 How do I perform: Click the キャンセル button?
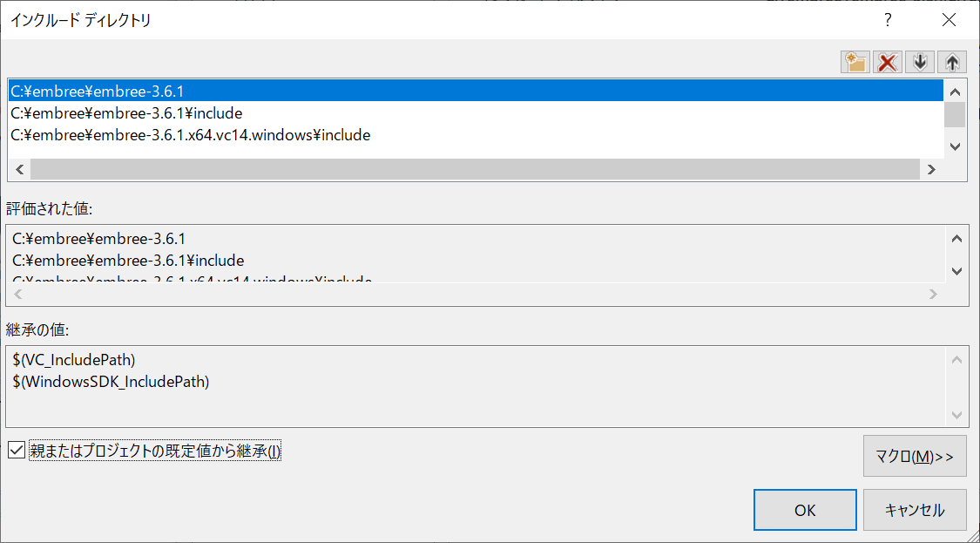915,510
